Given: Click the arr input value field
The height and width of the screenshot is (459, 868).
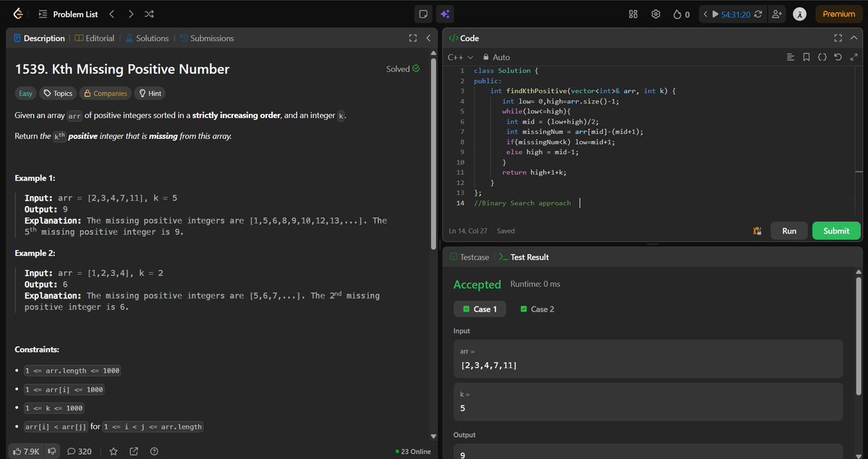Looking at the screenshot, I should click(648, 359).
